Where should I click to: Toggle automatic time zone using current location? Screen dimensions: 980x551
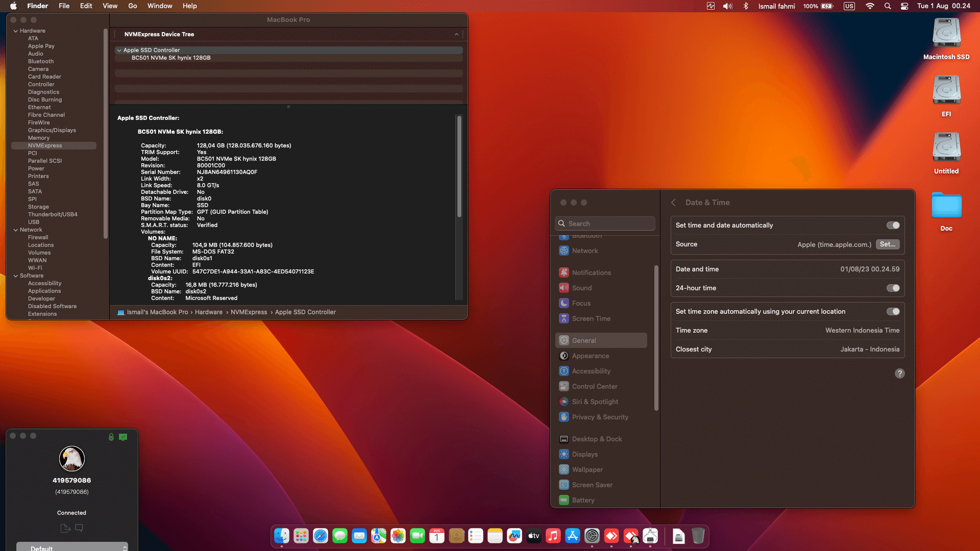point(893,311)
